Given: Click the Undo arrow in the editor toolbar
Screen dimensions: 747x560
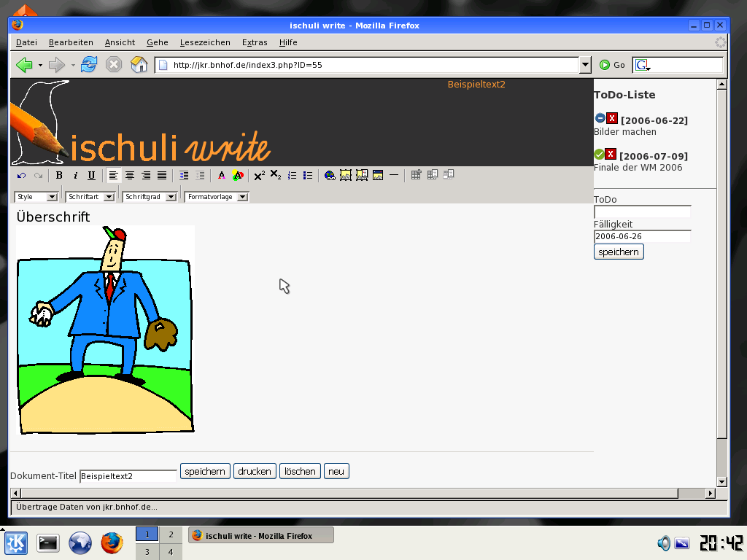Looking at the screenshot, I should (21, 176).
